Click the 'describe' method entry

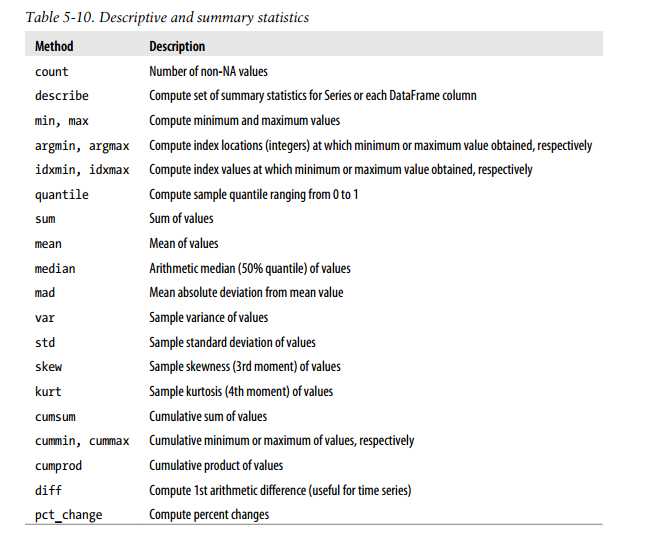(61, 96)
